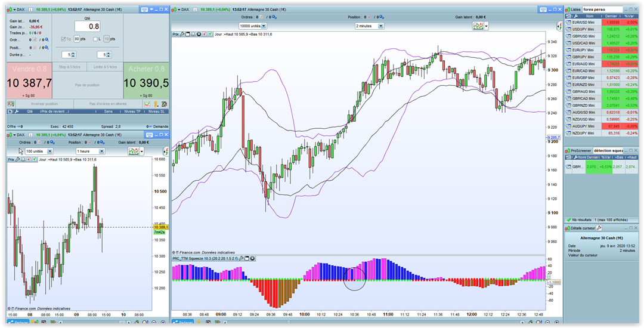
Task: Open search magnifier beside Ordres in 2 minutes chart
Action: (274, 17)
